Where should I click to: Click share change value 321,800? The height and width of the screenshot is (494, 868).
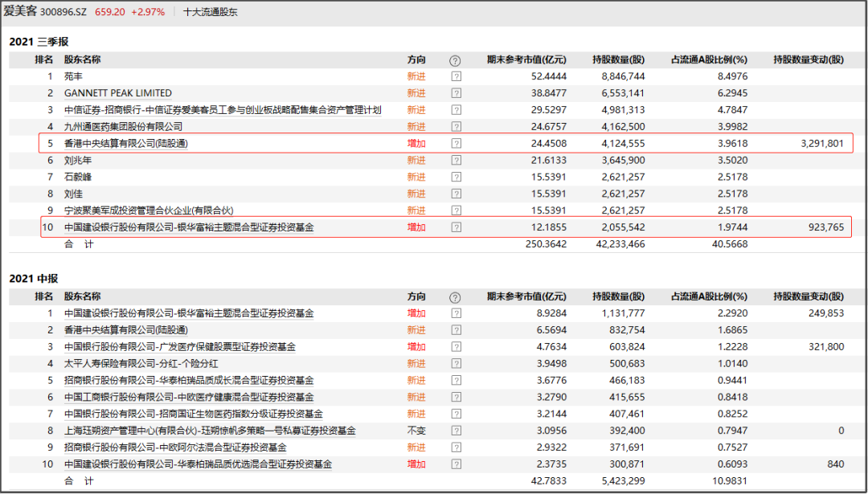[x=826, y=347]
